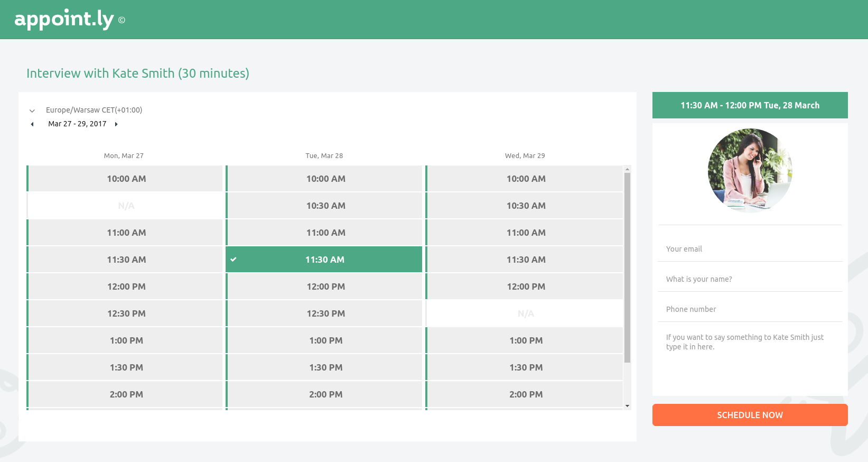Go to next date range arrow
Image resolution: width=868 pixels, height=462 pixels.
click(x=116, y=124)
